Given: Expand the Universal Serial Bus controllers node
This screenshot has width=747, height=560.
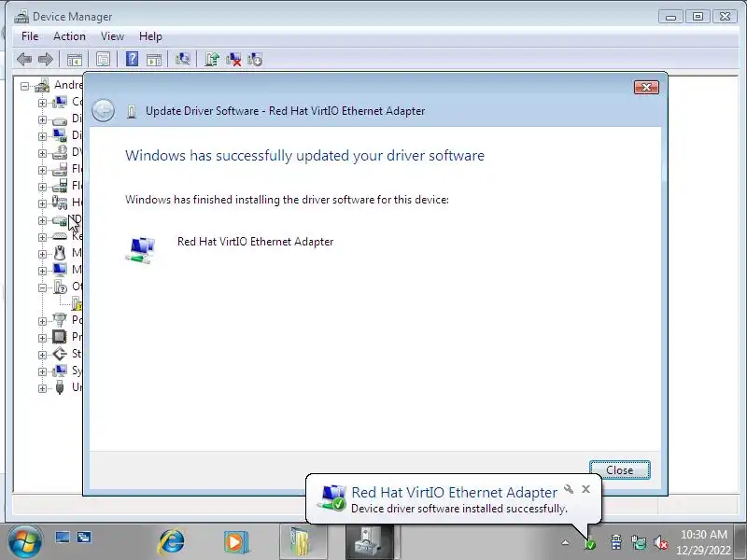Looking at the screenshot, I should pos(42,388).
